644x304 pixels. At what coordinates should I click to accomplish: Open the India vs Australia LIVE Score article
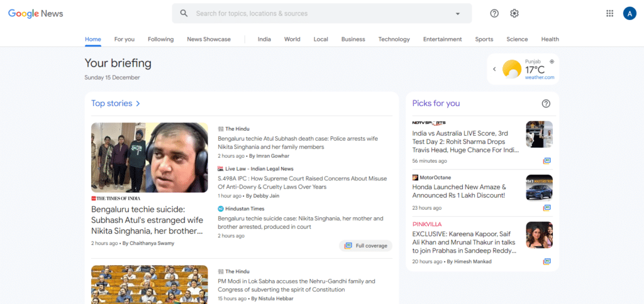[x=466, y=142]
